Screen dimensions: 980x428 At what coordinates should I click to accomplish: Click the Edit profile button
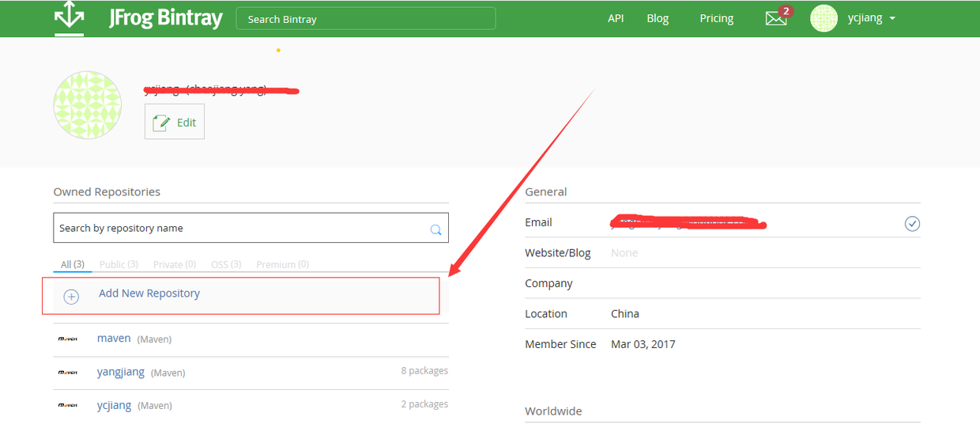(x=175, y=122)
